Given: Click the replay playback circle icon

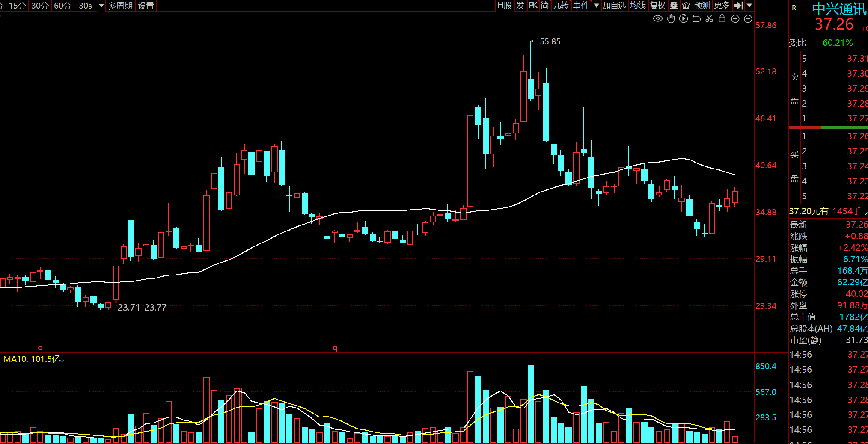Looking at the screenshot, I should point(684,18).
